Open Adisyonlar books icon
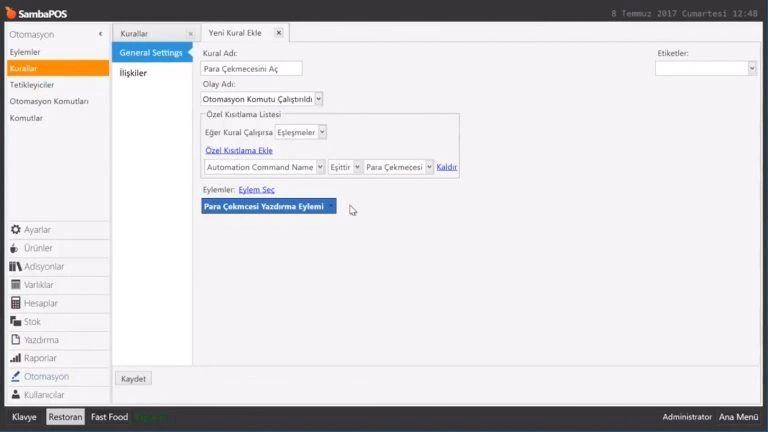The width and height of the screenshot is (768, 432). [16, 266]
